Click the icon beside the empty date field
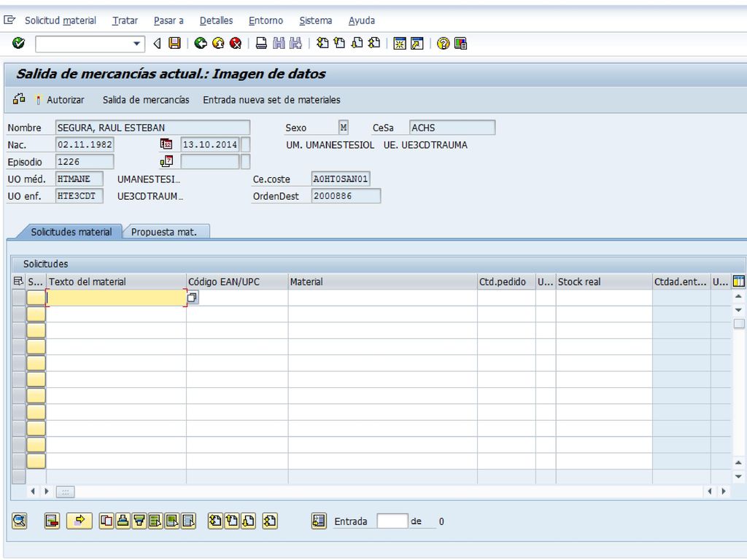The width and height of the screenshot is (747, 560). 166,161
